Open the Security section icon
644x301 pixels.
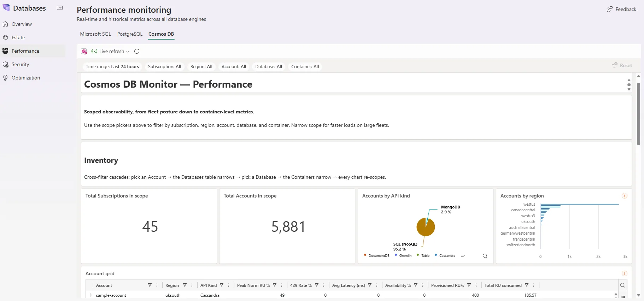tap(5, 64)
